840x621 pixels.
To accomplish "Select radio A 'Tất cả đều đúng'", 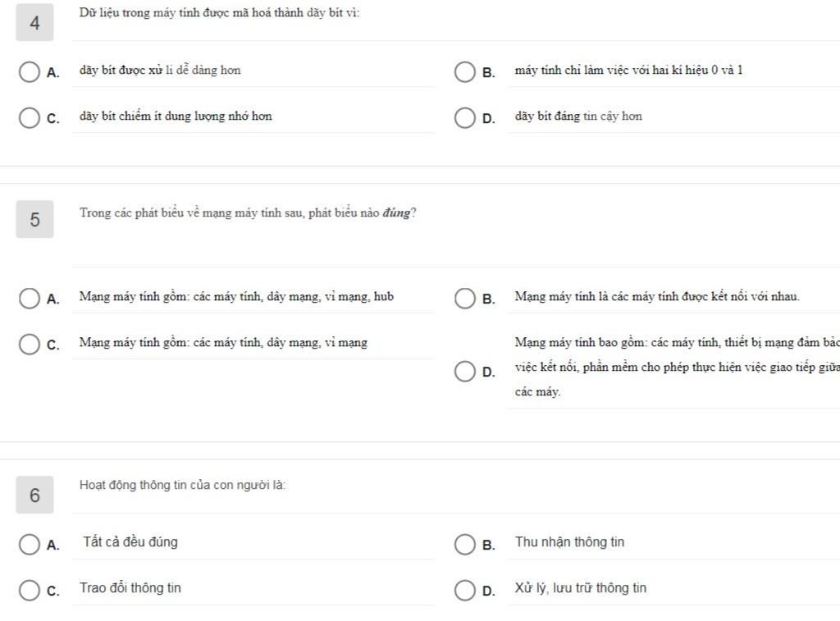I will click(30, 544).
